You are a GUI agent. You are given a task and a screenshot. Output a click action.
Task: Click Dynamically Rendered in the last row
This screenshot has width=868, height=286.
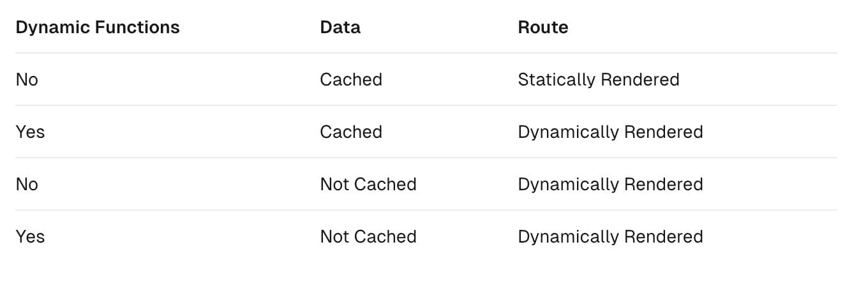(610, 237)
